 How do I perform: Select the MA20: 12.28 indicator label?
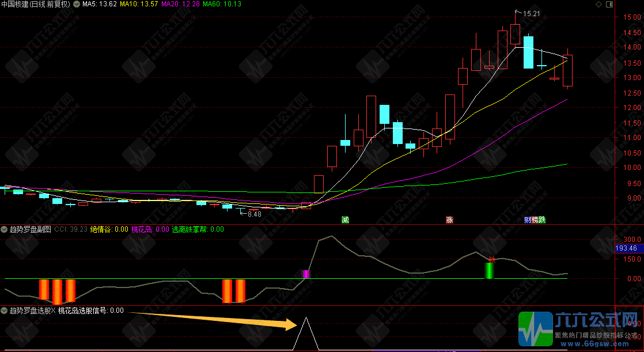180,4
